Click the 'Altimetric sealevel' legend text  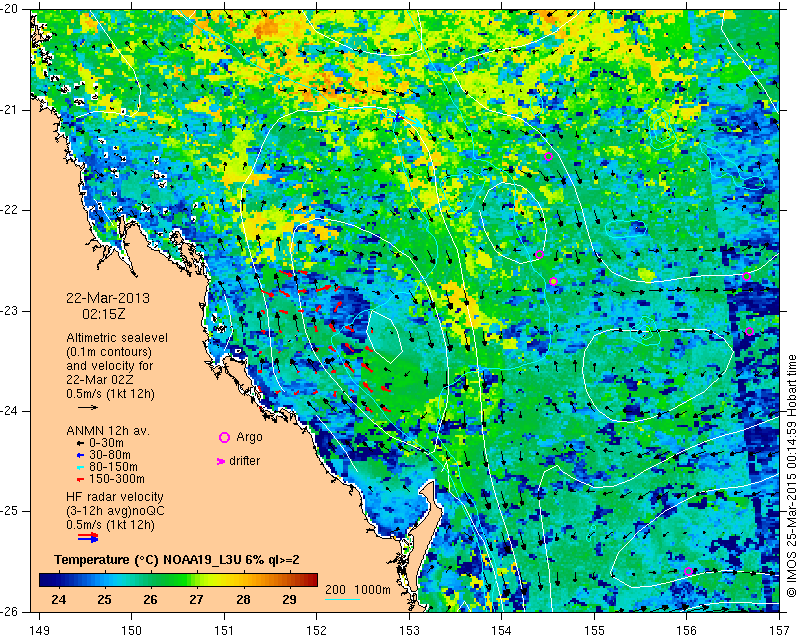pos(117,338)
